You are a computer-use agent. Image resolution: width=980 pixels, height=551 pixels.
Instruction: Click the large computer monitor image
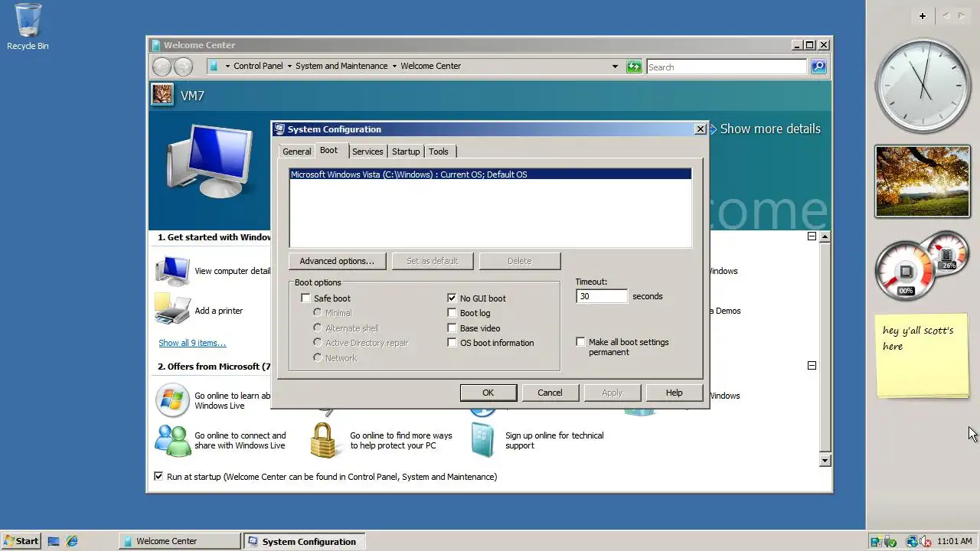(209, 161)
